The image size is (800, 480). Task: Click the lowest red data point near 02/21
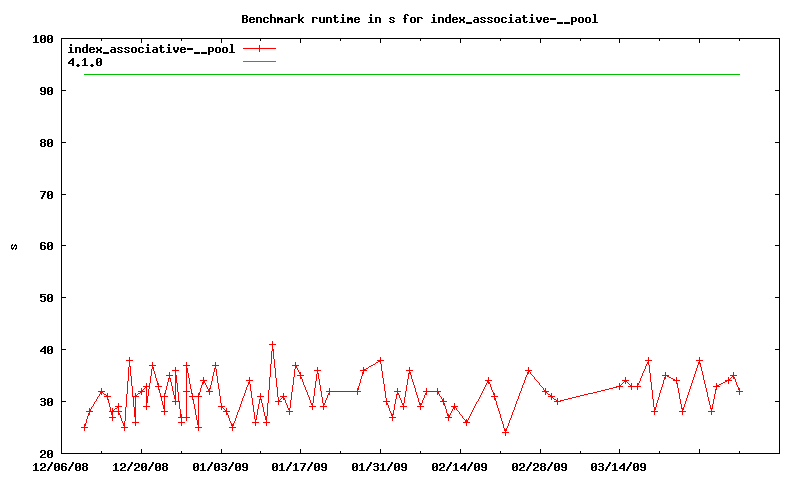(x=505, y=432)
